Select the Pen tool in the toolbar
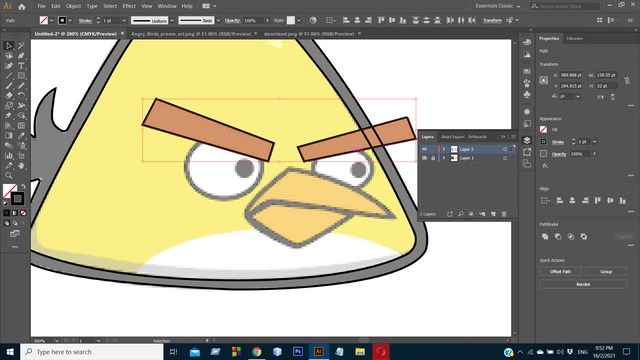 coord(21,56)
